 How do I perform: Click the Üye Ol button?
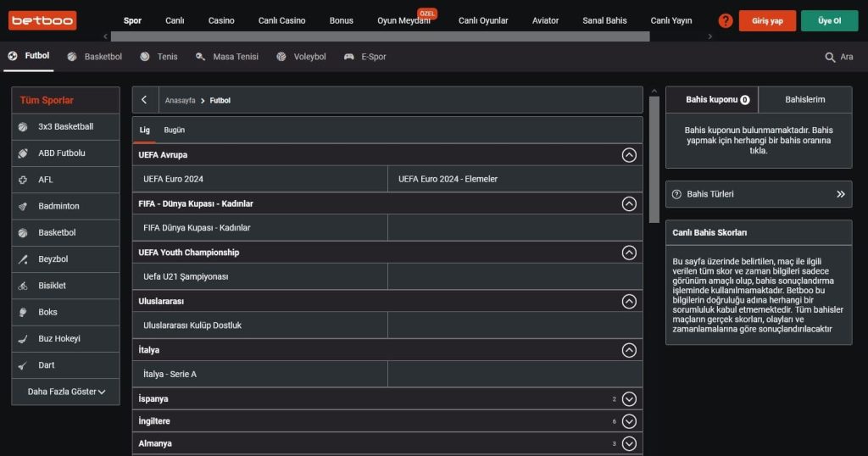pyautogui.click(x=829, y=20)
